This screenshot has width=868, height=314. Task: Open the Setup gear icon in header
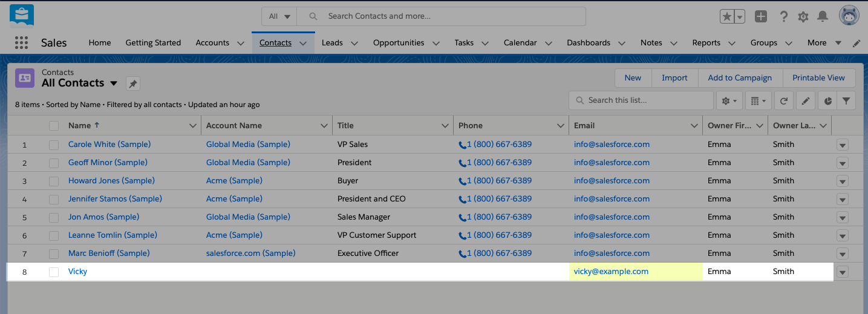[x=803, y=17]
